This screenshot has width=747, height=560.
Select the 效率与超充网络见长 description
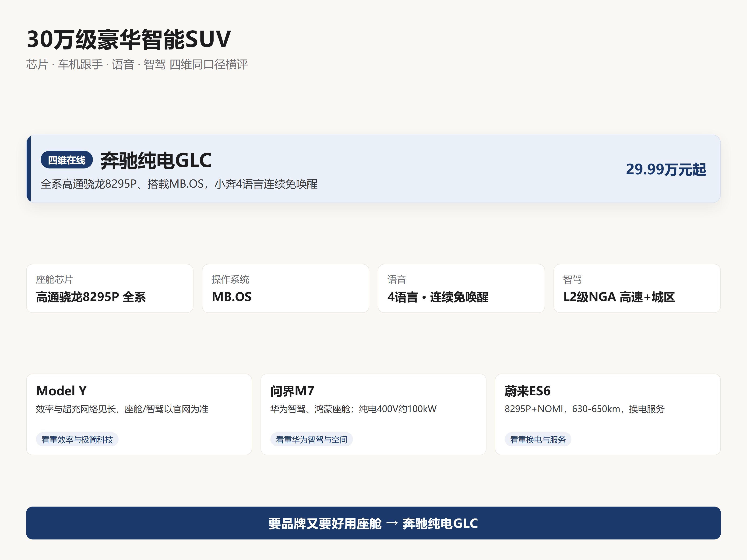click(122, 409)
